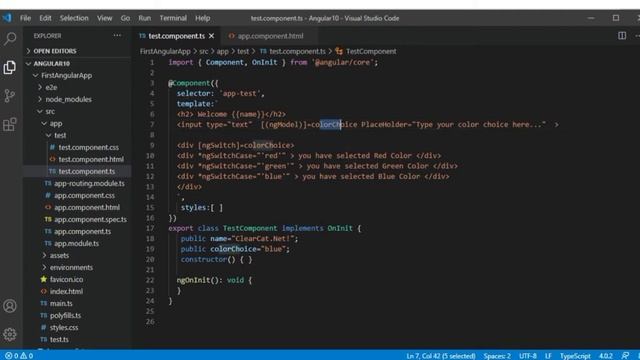Image resolution: width=640 pixels, height=360 pixels.
Task: Change end of line sequence LF
Action: [548, 356]
